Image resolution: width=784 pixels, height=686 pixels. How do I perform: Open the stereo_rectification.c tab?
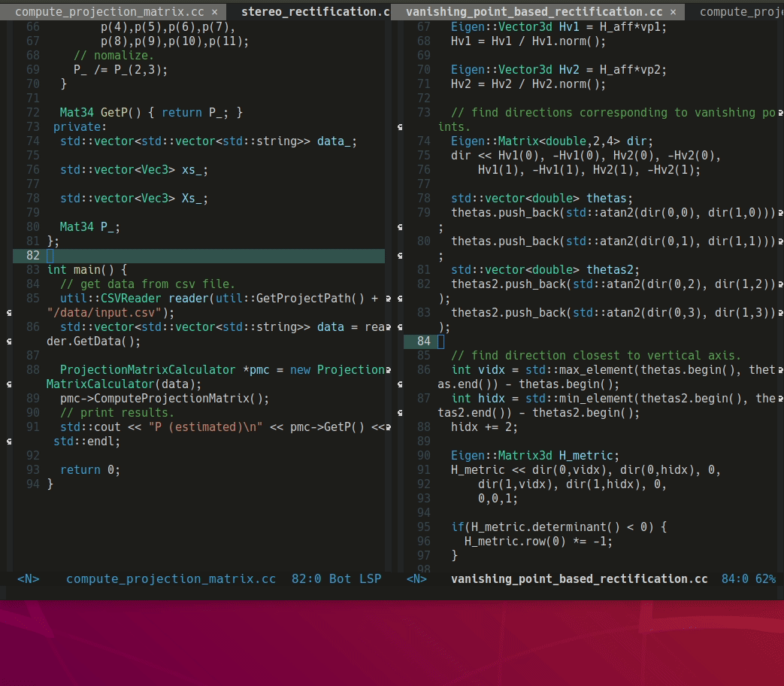pos(316,11)
